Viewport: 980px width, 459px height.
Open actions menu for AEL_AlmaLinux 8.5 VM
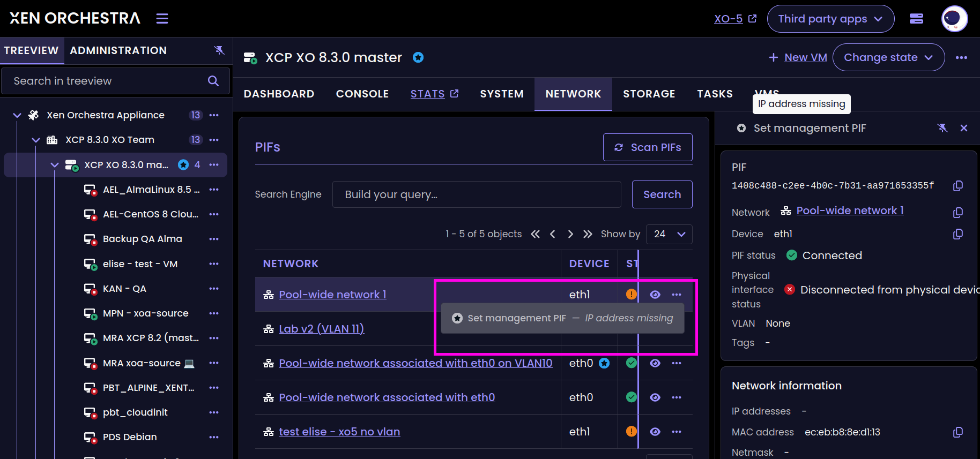(x=214, y=190)
